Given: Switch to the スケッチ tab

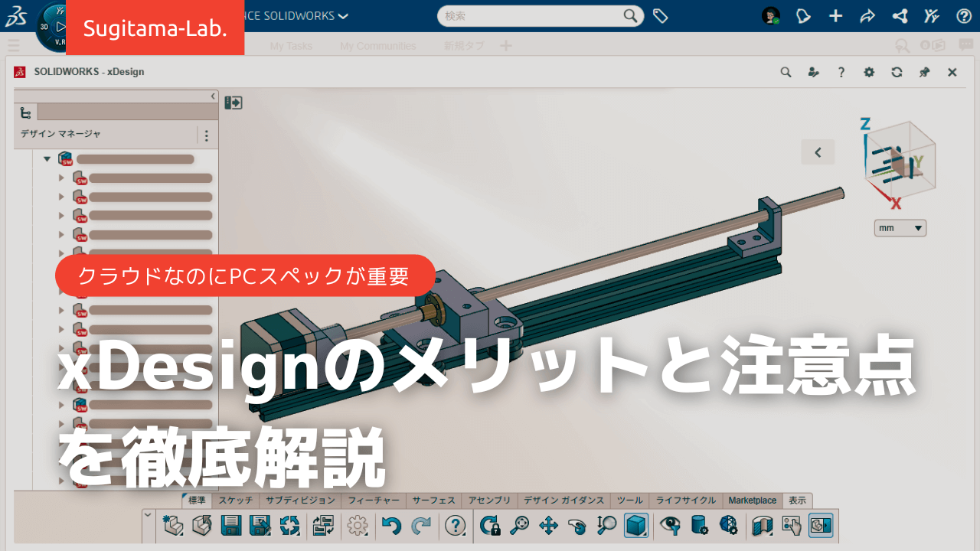Looking at the screenshot, I should [235, 500].
